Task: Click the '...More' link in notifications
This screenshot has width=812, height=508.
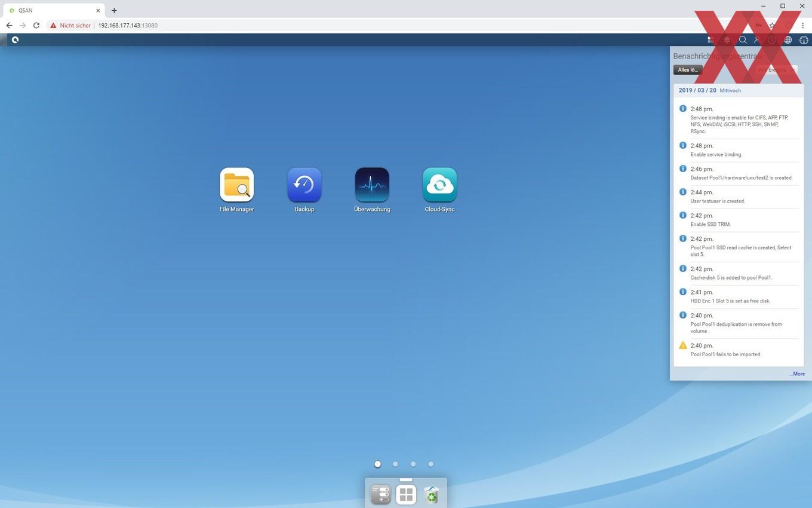Action: tap(797, 374)
